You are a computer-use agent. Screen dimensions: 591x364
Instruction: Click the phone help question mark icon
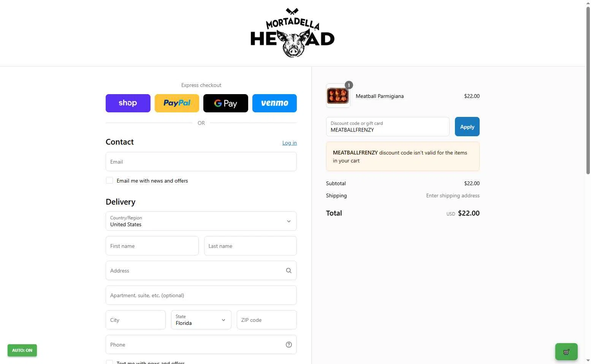coord(289,345)
